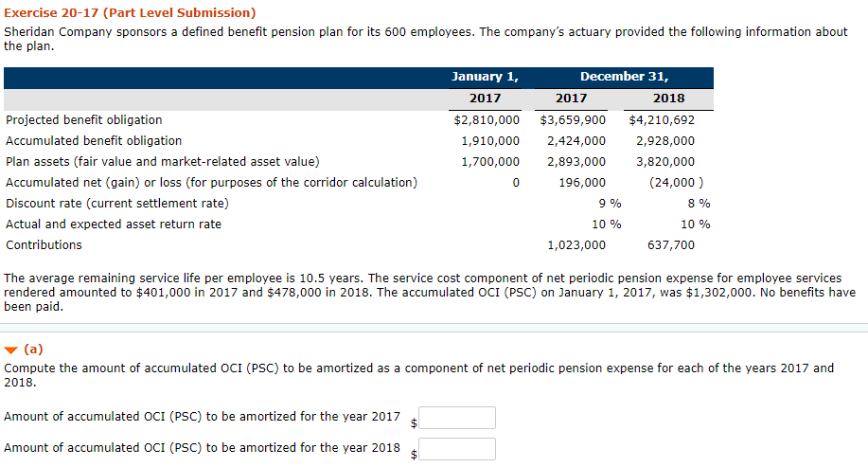This screenshot has width=868, height=467.
Task: Click the 2017 amortization amount input field
Action: coord(457,418)
